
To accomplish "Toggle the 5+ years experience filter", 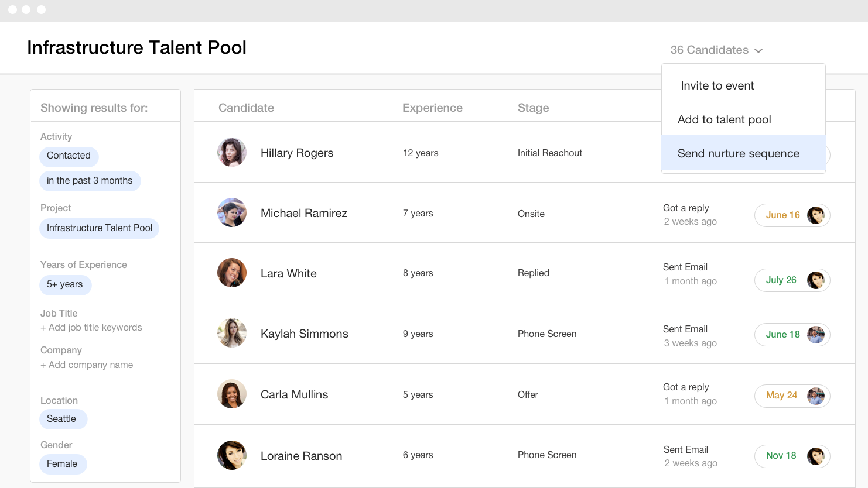I will point(65,284).
